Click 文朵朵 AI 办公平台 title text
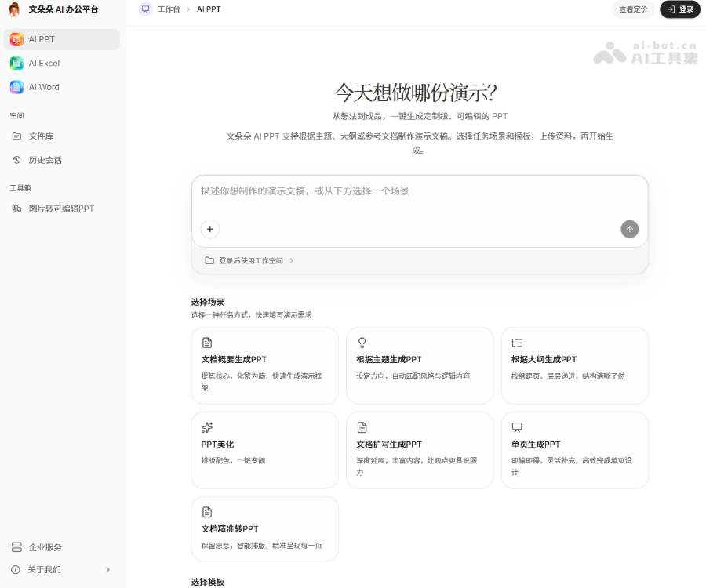 pyautogui.click(x=64, y=9)
